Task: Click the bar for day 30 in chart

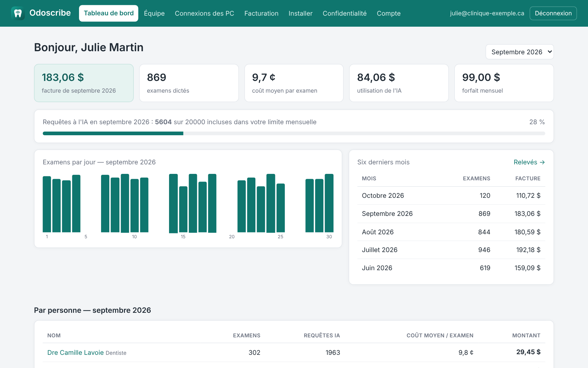Action: tap(329, 203)
